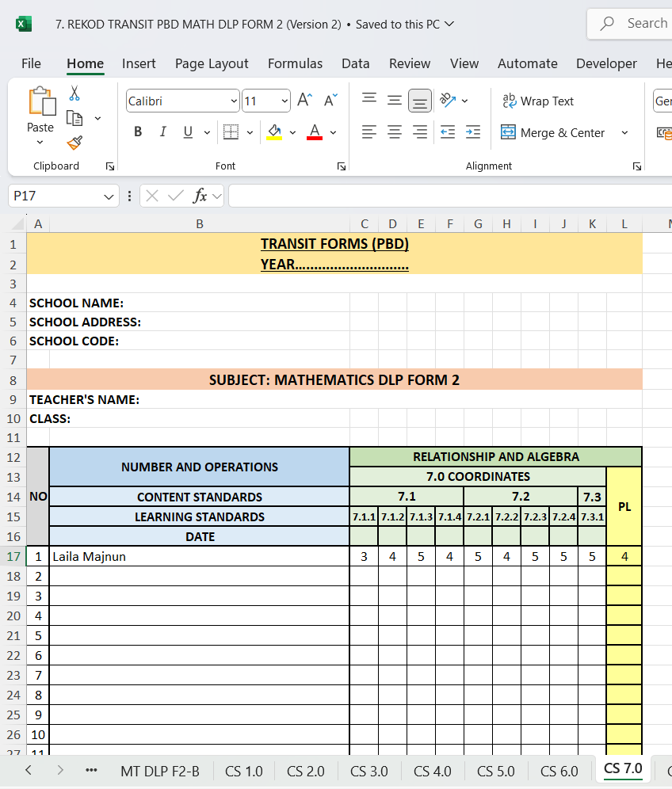
Task: Apply Top Align to cells
Action: click(x=369, y=100)
